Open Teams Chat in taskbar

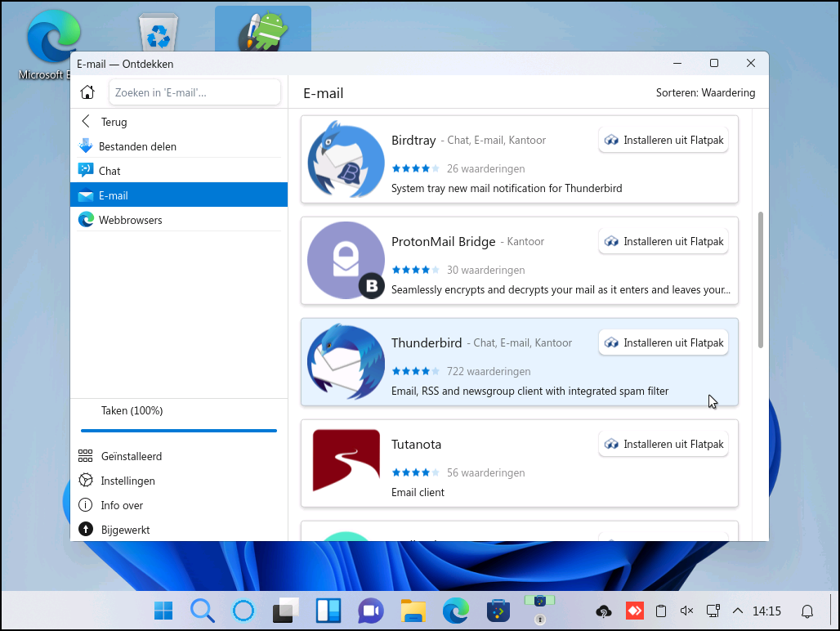click(371, 611)
